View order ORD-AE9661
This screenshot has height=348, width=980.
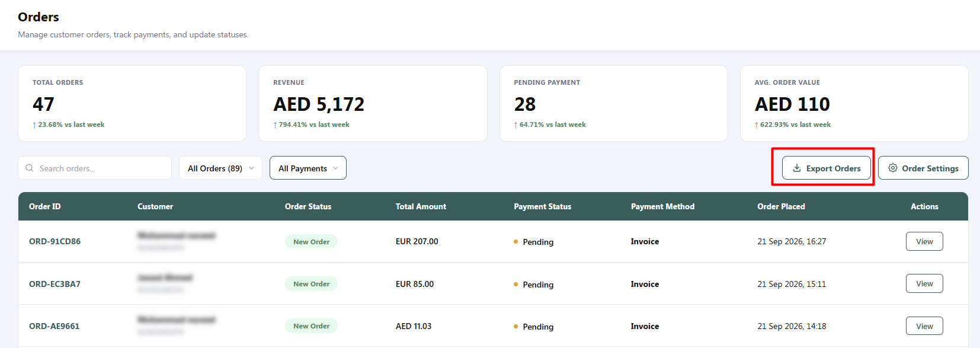tap(924, 326)
